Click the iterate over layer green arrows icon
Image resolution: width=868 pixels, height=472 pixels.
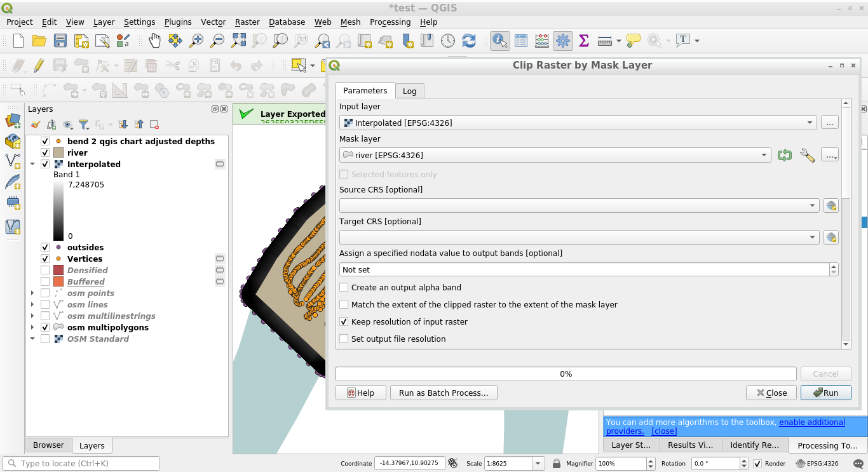(x=785, y=155)
